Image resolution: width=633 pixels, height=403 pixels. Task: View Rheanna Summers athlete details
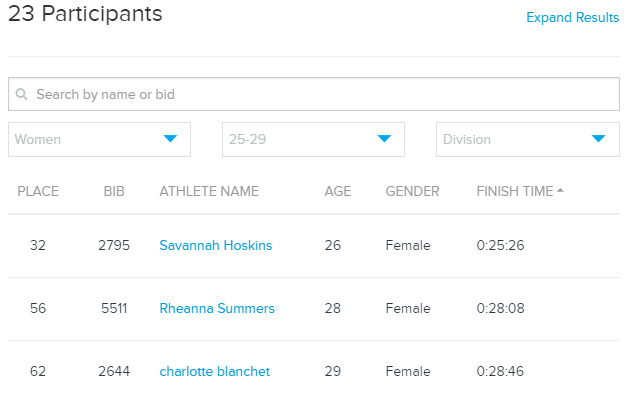pyautogui.click(x=217, y=309)
